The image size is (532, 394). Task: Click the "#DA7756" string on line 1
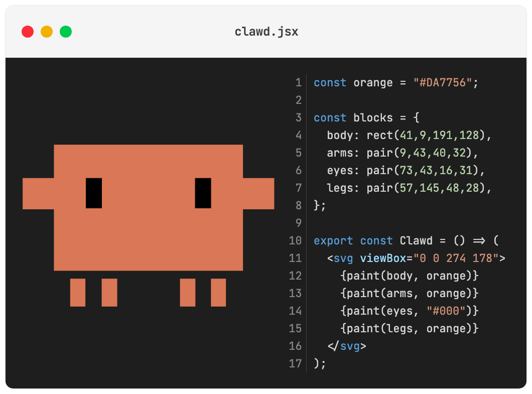tap(442, 82)
